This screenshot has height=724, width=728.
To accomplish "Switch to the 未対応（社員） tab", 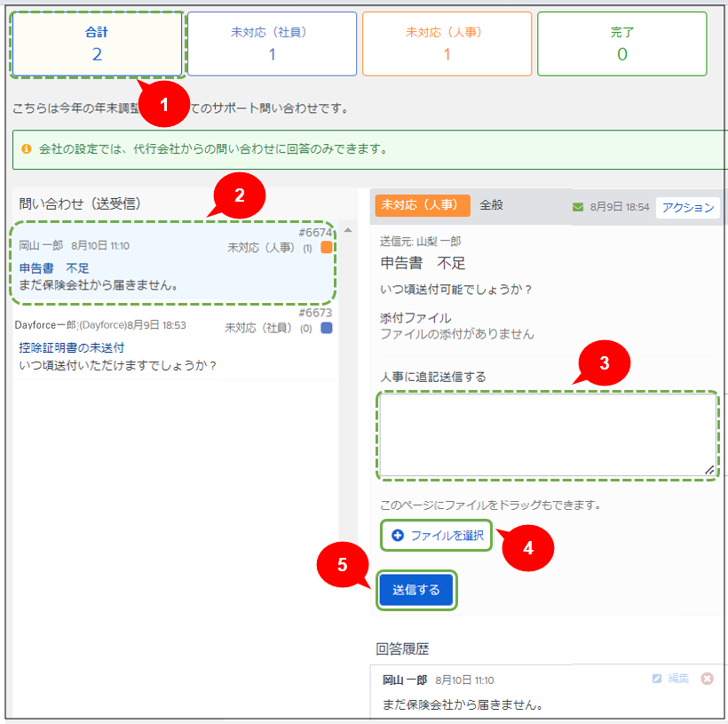I will [272, 44].
